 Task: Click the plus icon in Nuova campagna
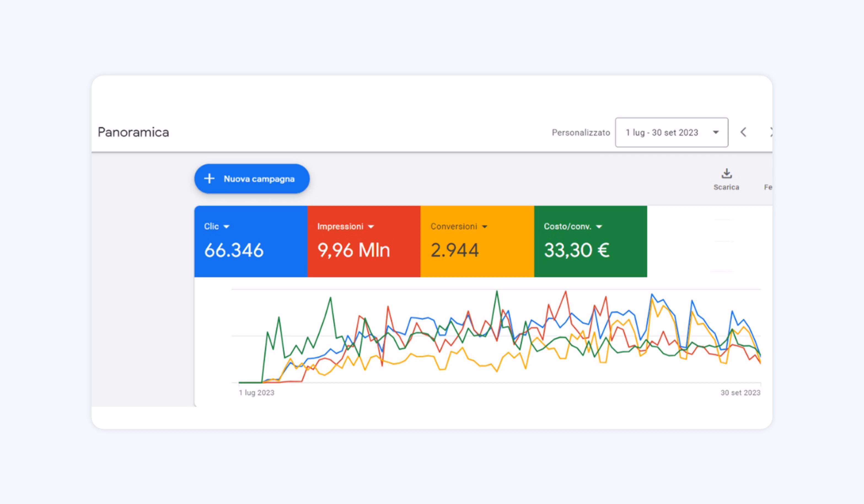click(209, 179)
